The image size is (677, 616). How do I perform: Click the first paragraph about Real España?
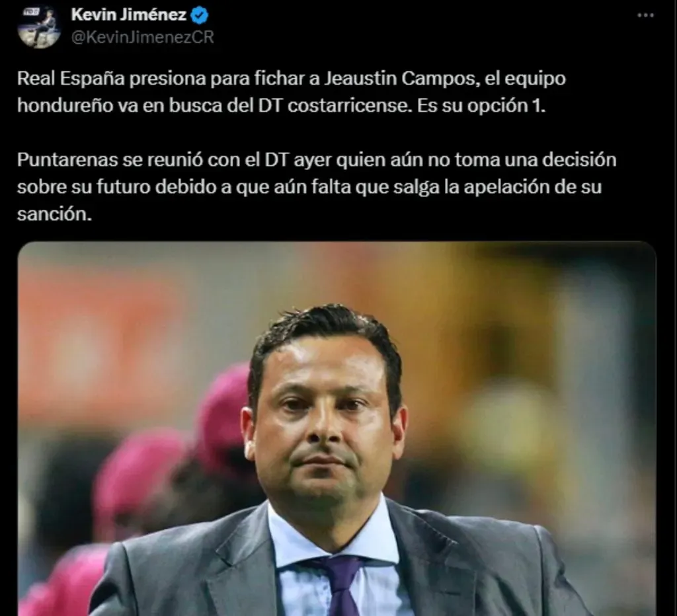pos(292,92)
